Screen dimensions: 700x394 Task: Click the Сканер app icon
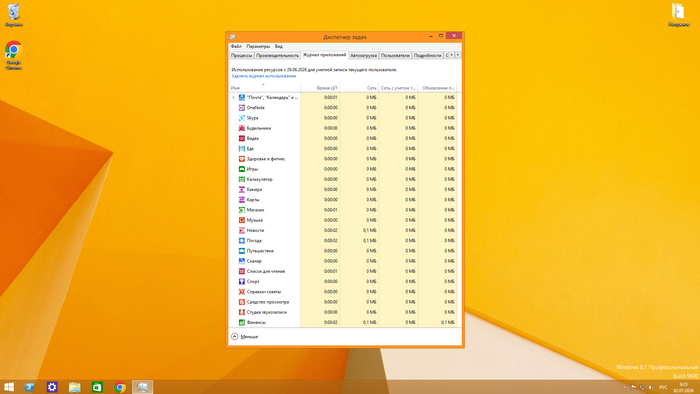[242, 261]
